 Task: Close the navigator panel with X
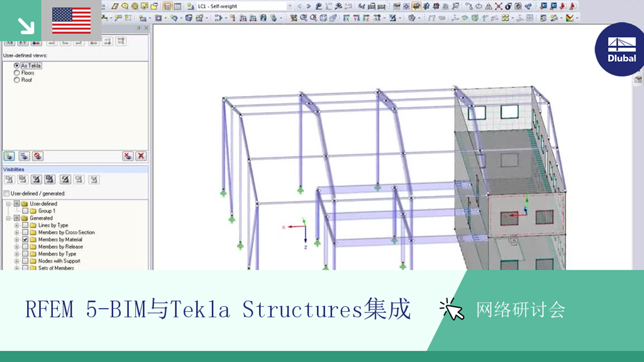pyautogui.click(x=146, y=28)
